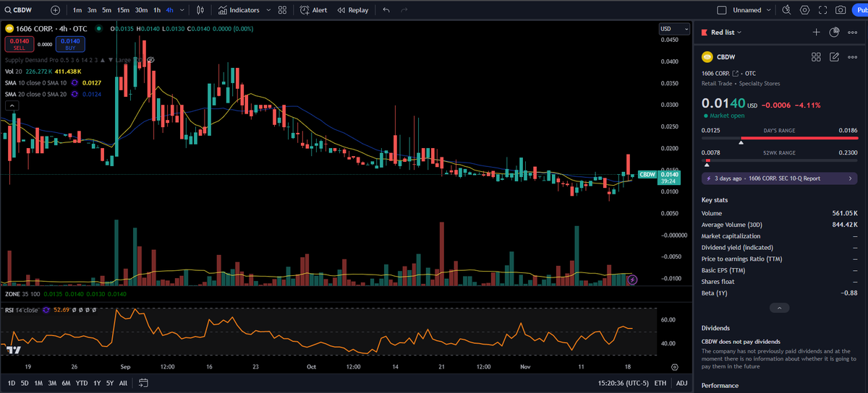868x393 pixels.
Task: Take a chart snapshot with camera icon
Action: click(x=841, y=10)
